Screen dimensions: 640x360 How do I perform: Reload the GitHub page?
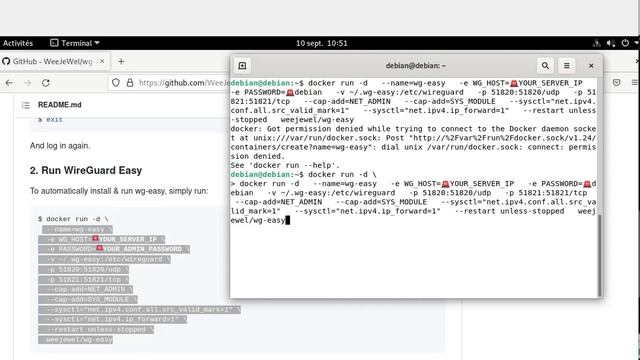coord(46,83)
